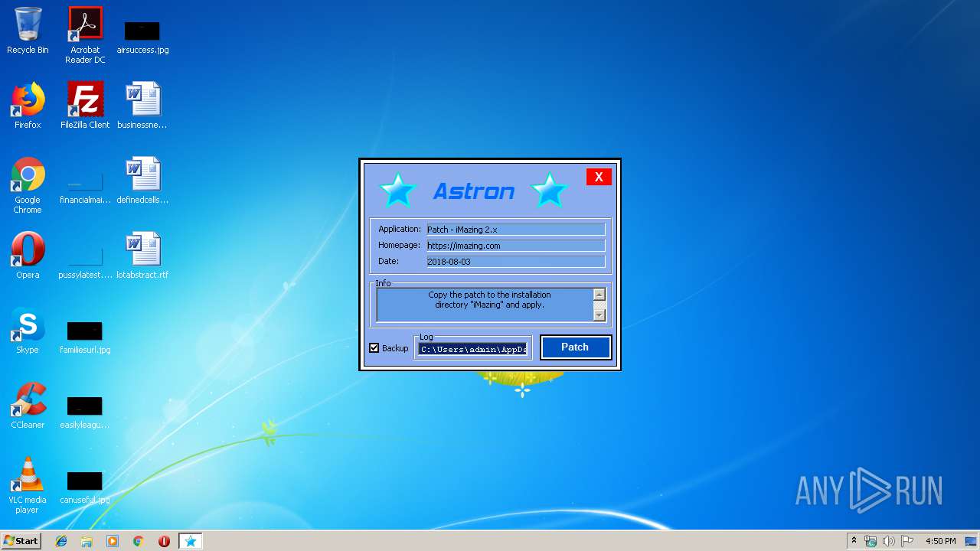Select the definedcells... Word document
Image resolution: width=980 pixels, height=551 pixels.
click(142, 181)
